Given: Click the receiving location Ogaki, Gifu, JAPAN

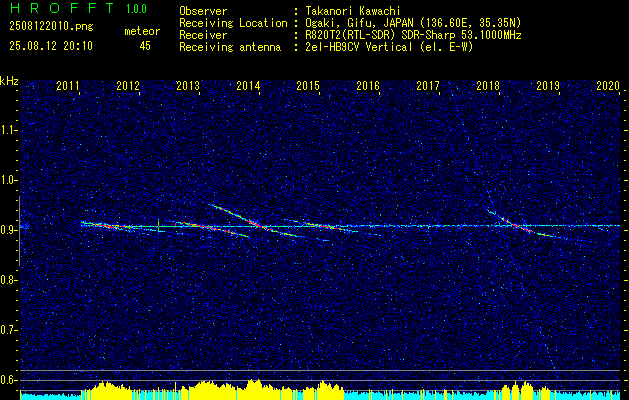Looking at the screenshot, I should 358,23.
